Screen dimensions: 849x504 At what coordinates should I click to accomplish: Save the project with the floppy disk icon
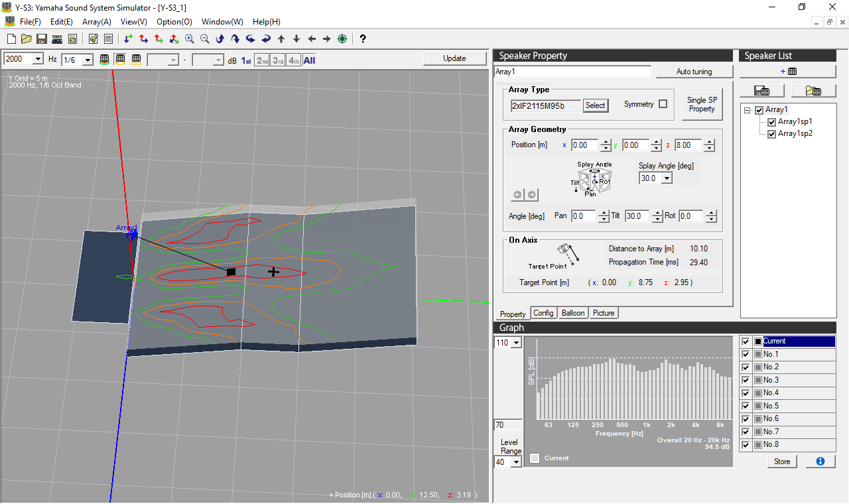coord(41,38)
